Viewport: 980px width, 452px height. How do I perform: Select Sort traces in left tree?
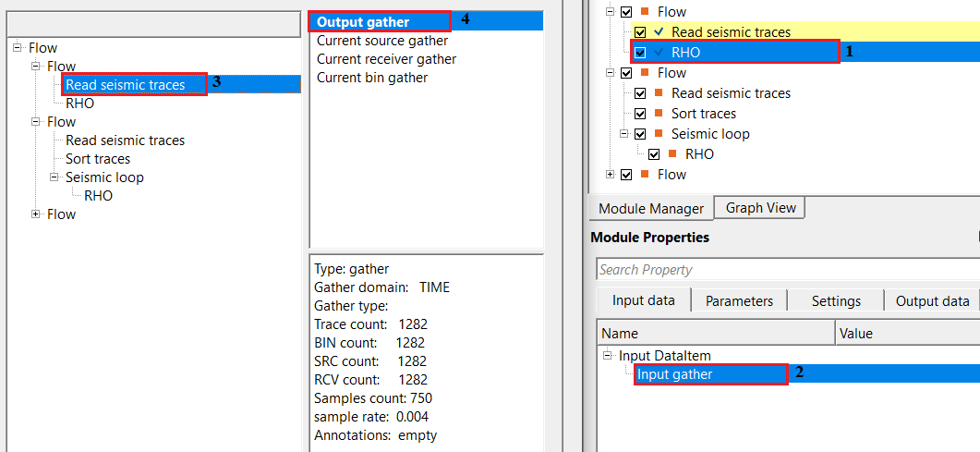98,159
